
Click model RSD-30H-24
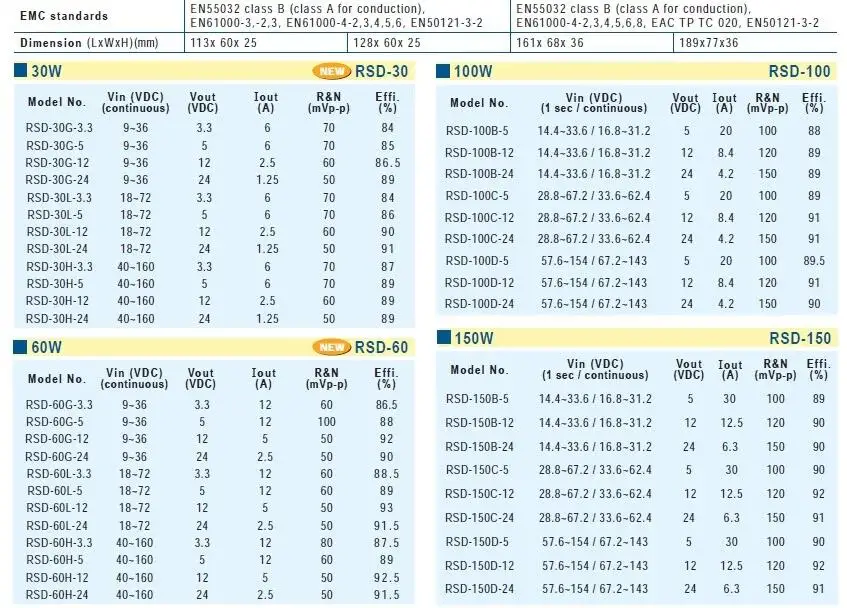point(57,319)
